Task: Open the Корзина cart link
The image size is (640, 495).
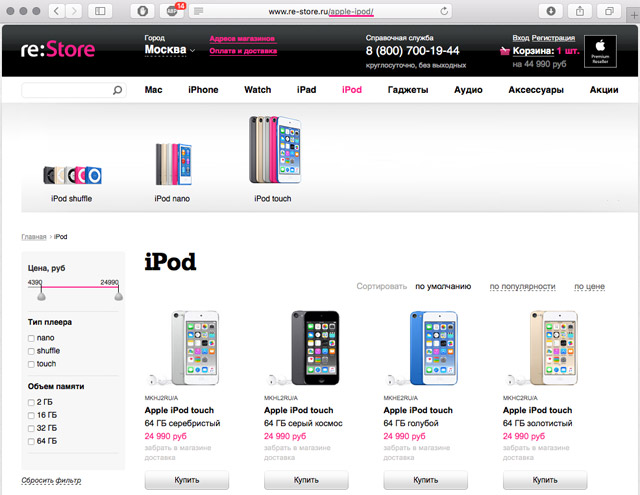Action: click(533, 51)
